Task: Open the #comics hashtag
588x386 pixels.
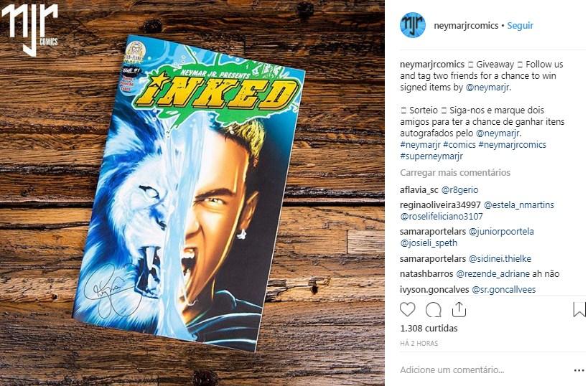Action: tap(459, 145)
